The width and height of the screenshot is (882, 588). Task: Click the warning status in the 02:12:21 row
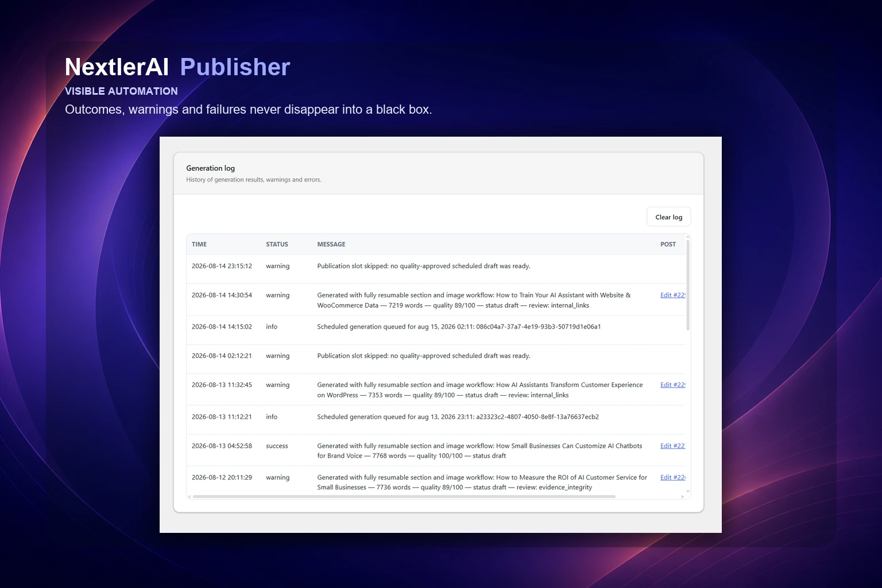tap(277, 356)
